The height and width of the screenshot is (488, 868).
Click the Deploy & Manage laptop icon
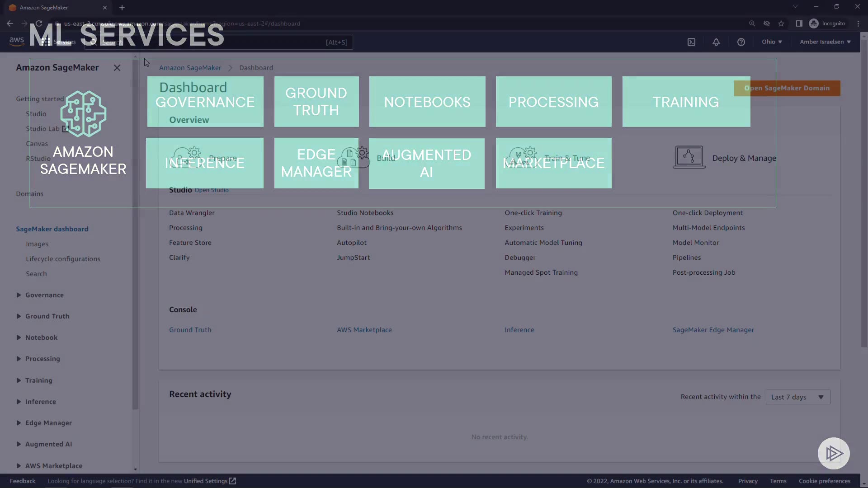click(689, 157)
